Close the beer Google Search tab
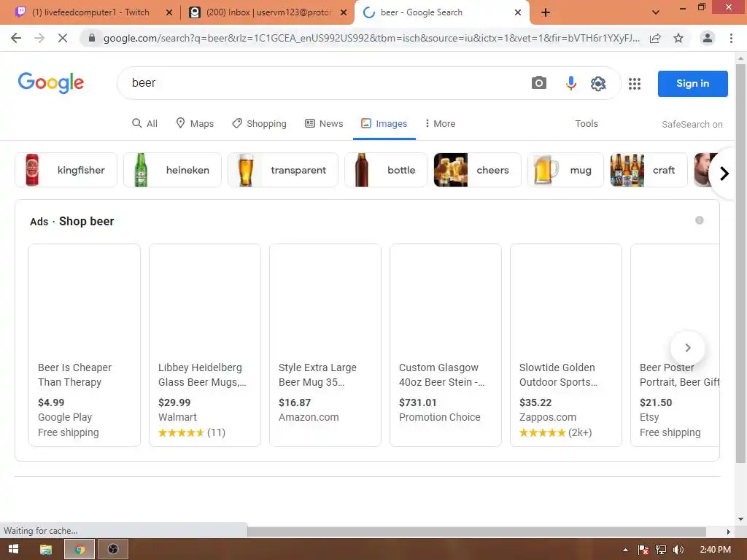Viewport: 747px width, 560px height. click(x=518, y=12)
